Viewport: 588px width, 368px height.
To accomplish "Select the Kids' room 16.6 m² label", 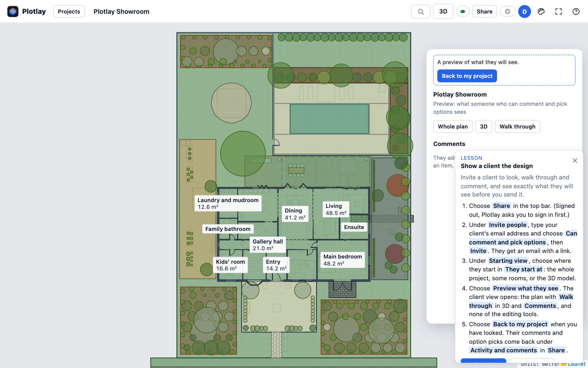I will [230, 265].
